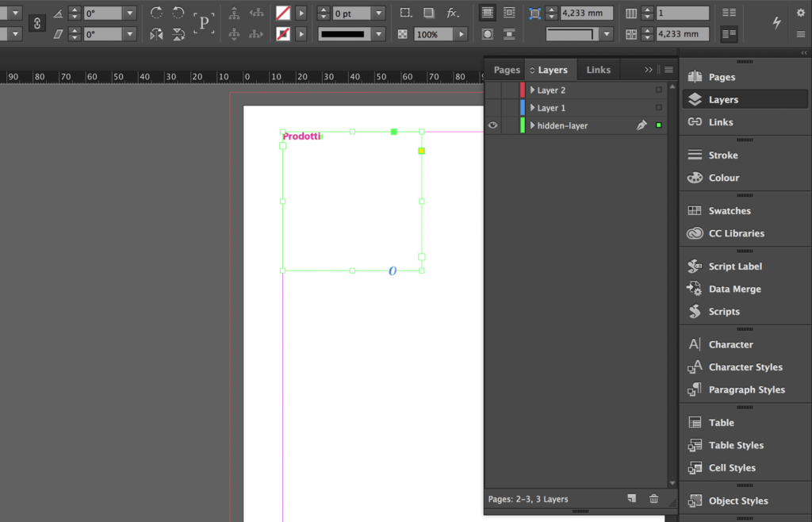Toggle the constrain proportions chain link icon

click(x=36, y=23)
